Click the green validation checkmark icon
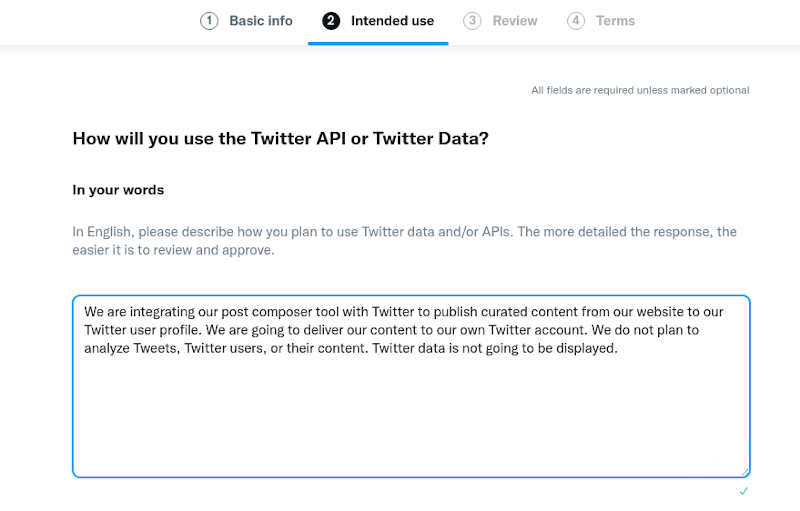 click(743, 491)
